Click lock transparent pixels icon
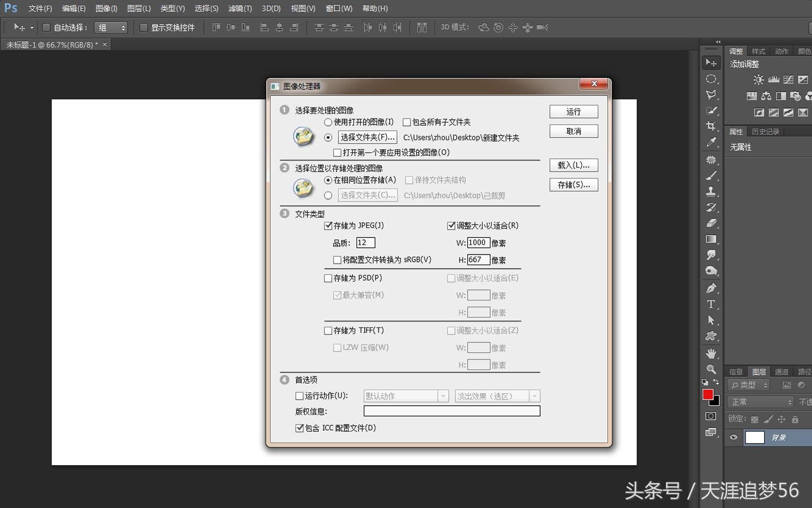 [754, 419]
